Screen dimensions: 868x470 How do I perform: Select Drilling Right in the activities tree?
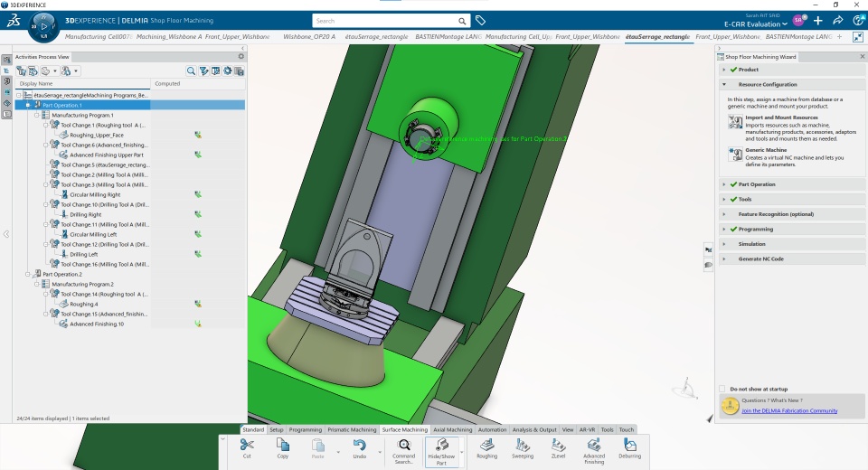pos(85,215)
